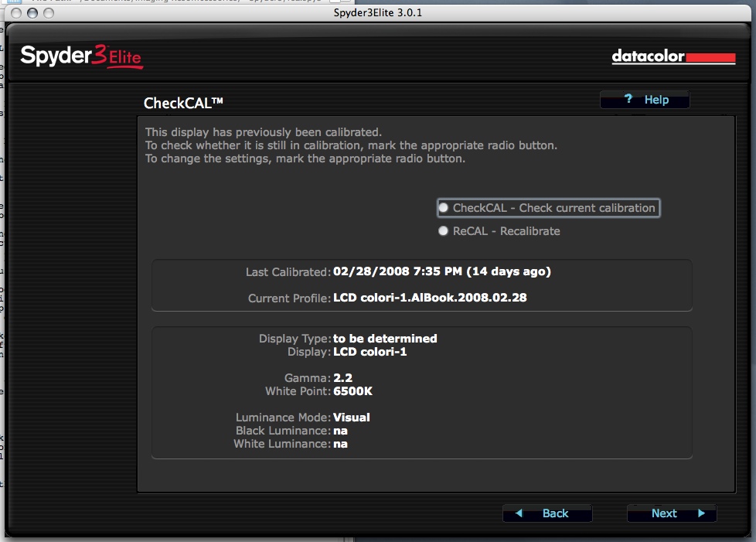Click the left arrow icon on Back
756x542 pixels.
[x=519, y=513]
